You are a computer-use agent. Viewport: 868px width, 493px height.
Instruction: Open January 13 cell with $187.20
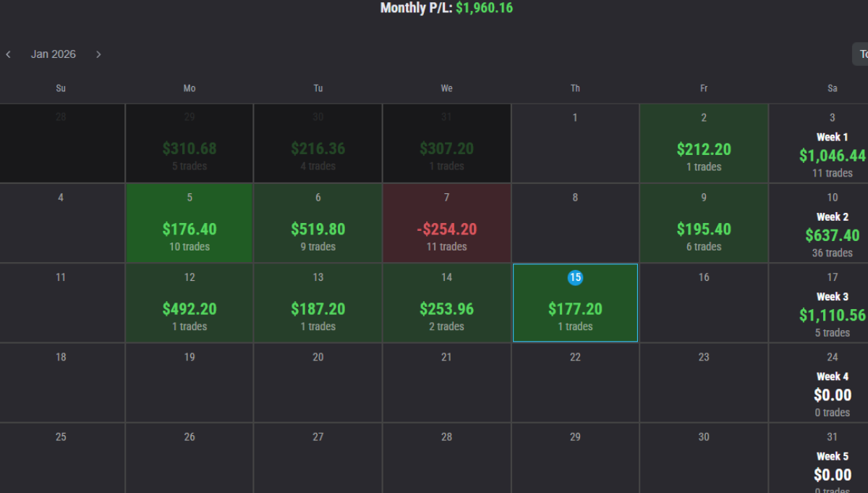pyautogui.click(x=318, y=303)
